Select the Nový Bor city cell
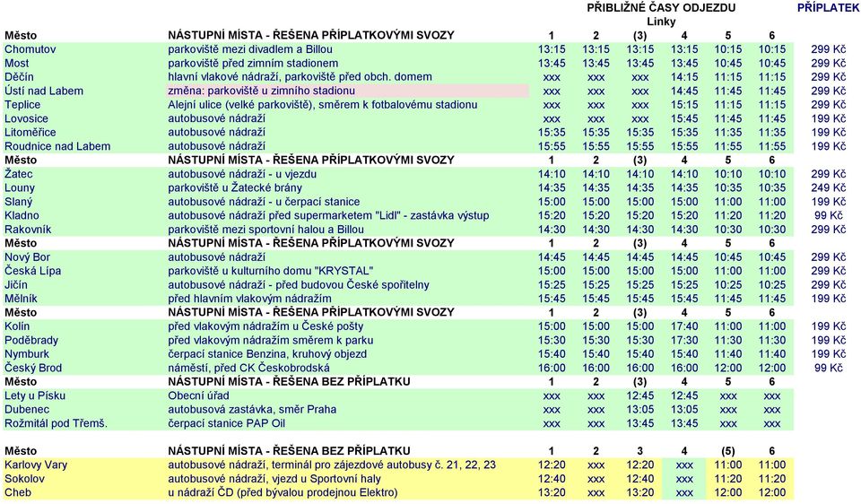 tap(28, 257)
